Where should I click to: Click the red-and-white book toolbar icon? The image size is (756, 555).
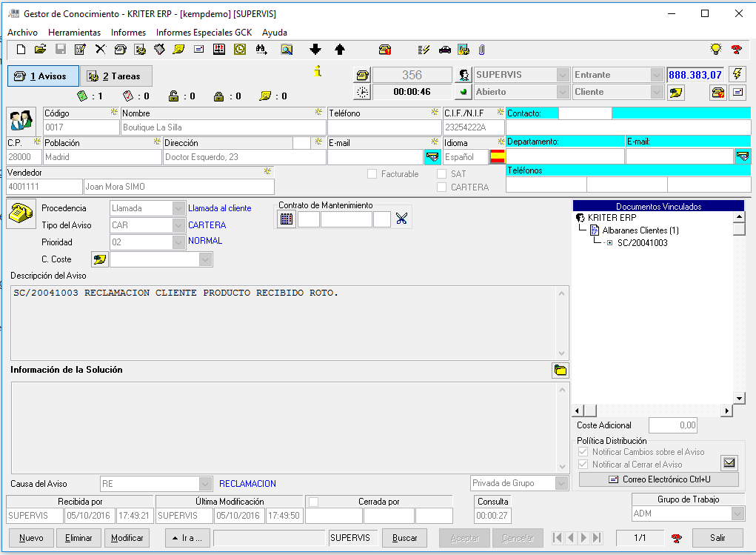pyautogui.click(x=219, y=49)
